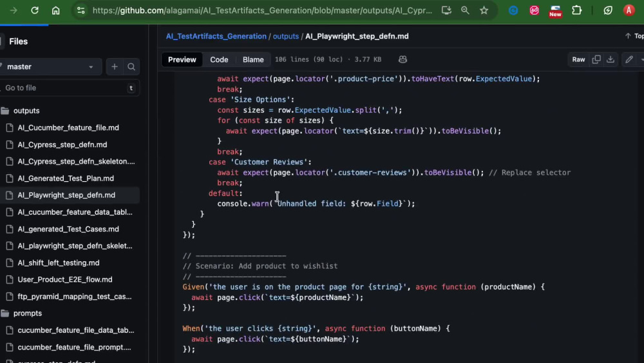Open AI_shift_left_testing.md
The height and width of the screenshot is (363, 644).
(59, 262)
